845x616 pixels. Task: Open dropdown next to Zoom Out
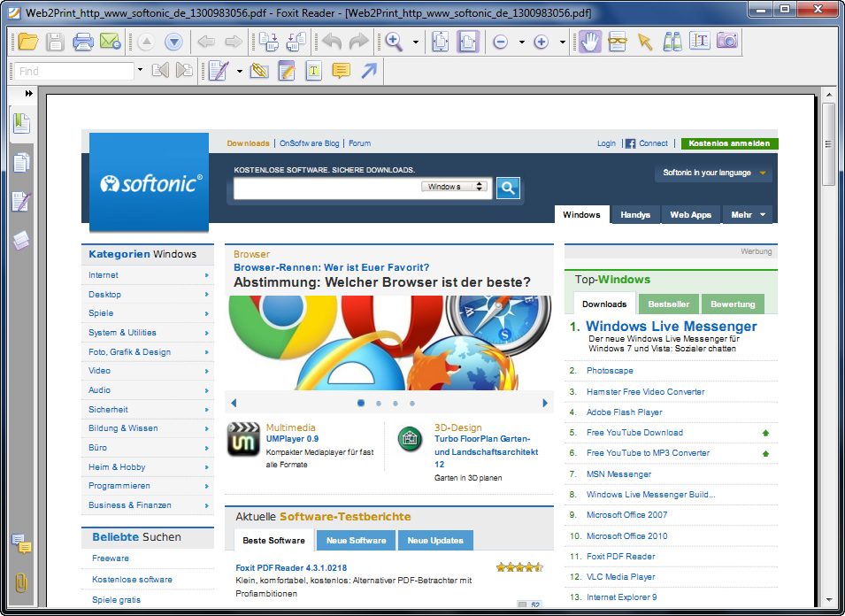[x=521, y=42]
